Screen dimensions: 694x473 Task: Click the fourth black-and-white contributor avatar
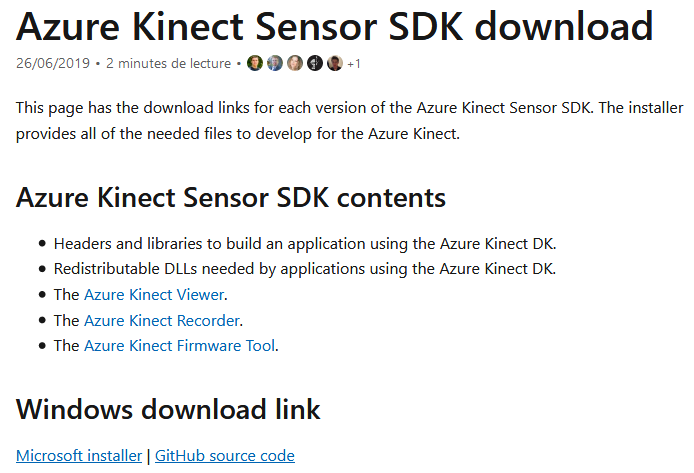coord(315,63)
